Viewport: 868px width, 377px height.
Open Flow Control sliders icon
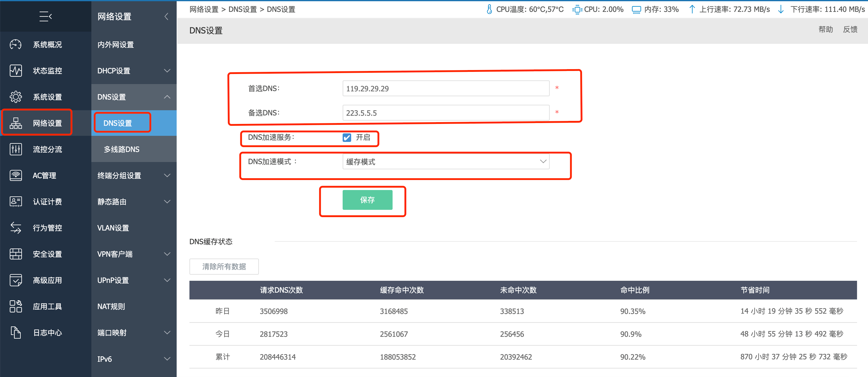pos(16,149)
